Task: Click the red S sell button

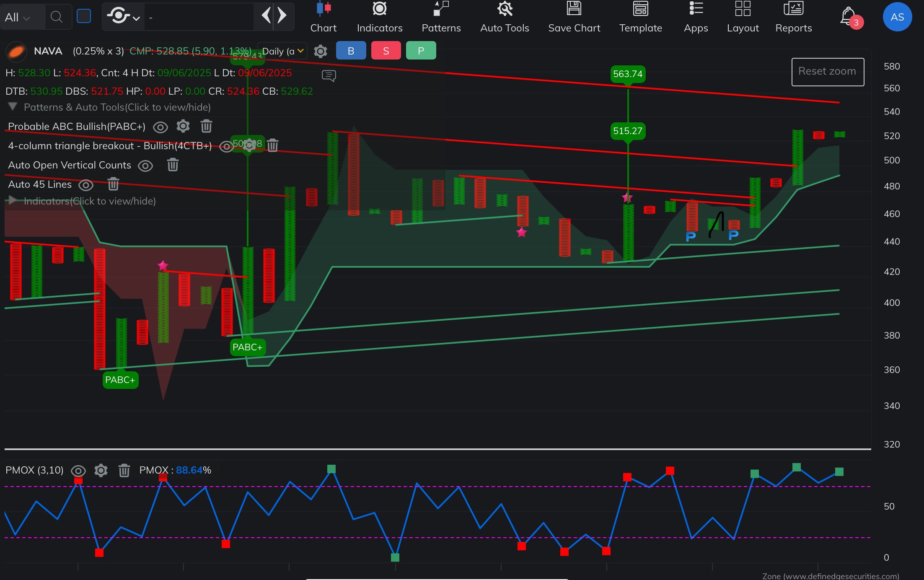Action: (x=386, y=51)
